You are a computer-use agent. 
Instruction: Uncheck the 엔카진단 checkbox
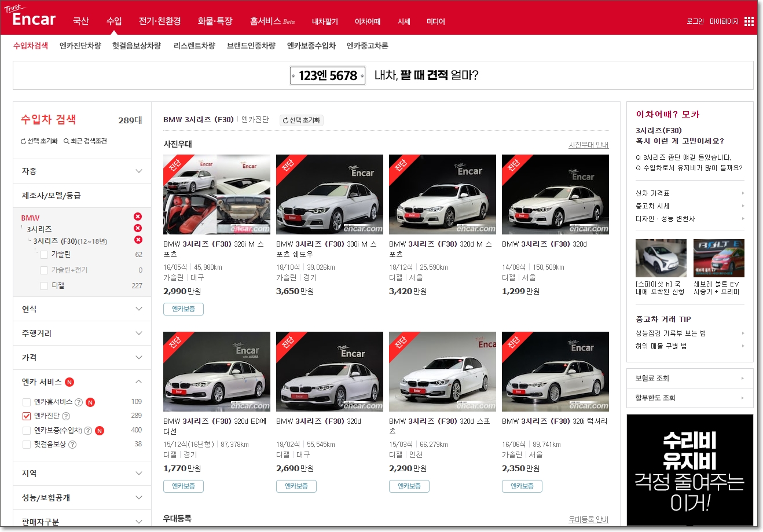point(26,416)
